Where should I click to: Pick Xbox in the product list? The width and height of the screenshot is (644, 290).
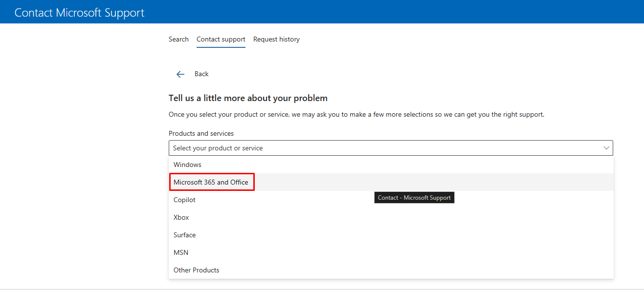click(391, 217)
